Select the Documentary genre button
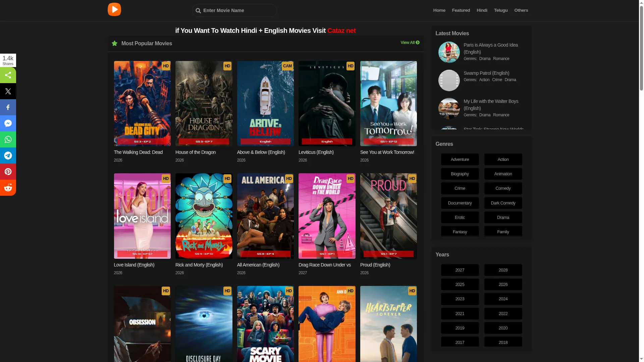The width and height of the screenshot is (644, 362). 460,203
